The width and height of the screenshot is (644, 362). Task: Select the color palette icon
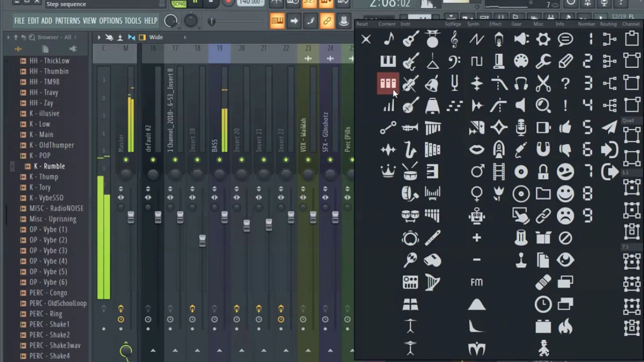(x=521, y=61)
